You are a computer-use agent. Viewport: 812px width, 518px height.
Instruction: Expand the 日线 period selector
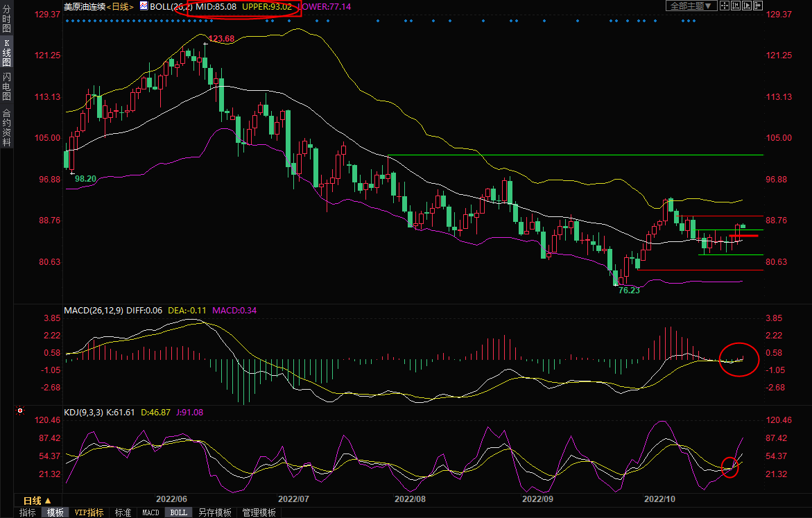[37, 500]
